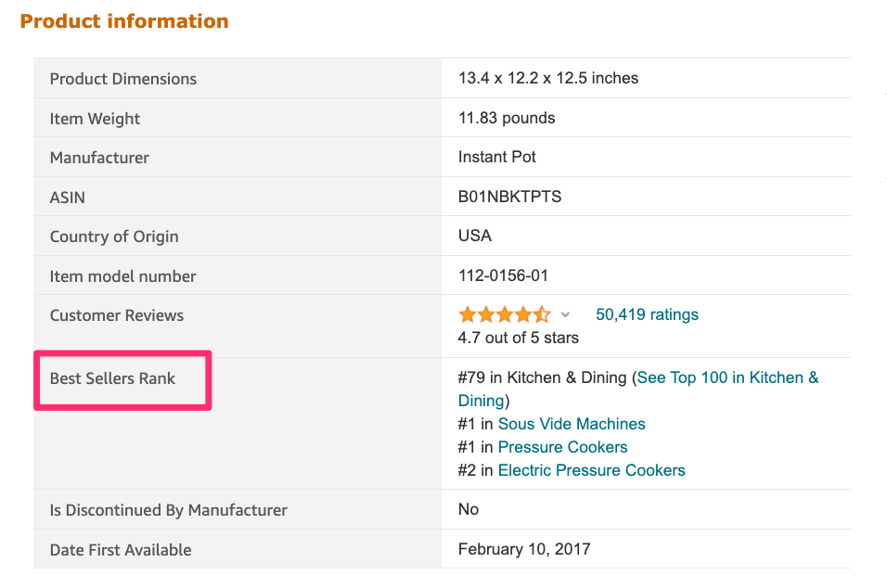The image size is (887, 588).
Task: Click the #79 in Kitchen & Dining text
Action: point(542,378)
